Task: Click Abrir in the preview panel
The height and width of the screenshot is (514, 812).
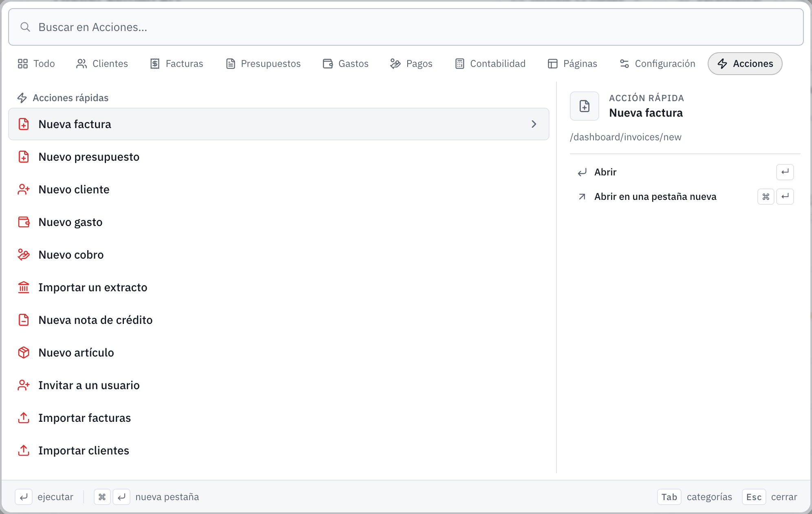Action: 685,172
